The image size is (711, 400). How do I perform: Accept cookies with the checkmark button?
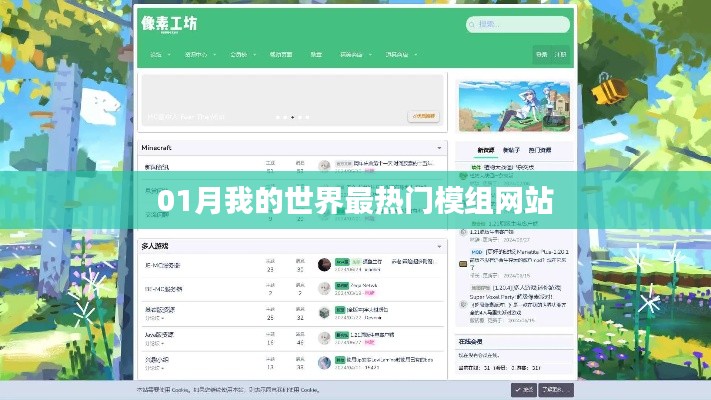click(523, 388)
